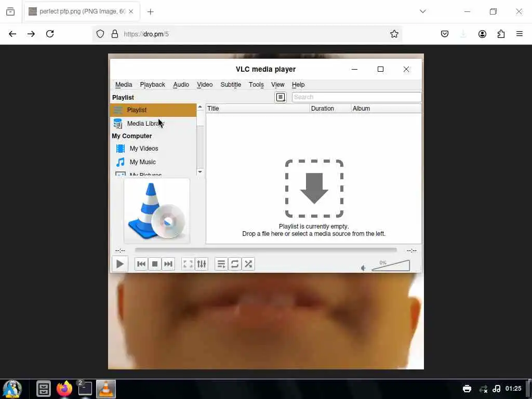Reload the browser page
532x399 pixels.
[50, 34]
